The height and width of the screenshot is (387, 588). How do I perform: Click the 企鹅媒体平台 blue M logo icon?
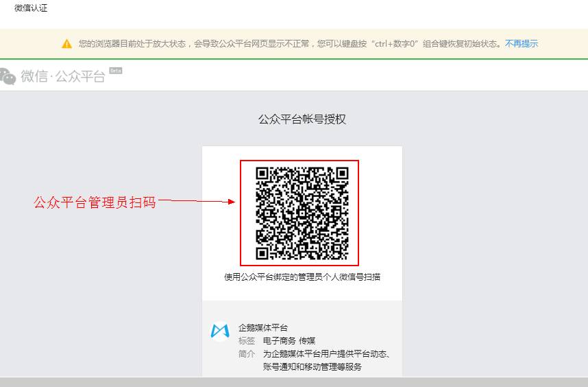pyautogui.click(x=220, y=331)
